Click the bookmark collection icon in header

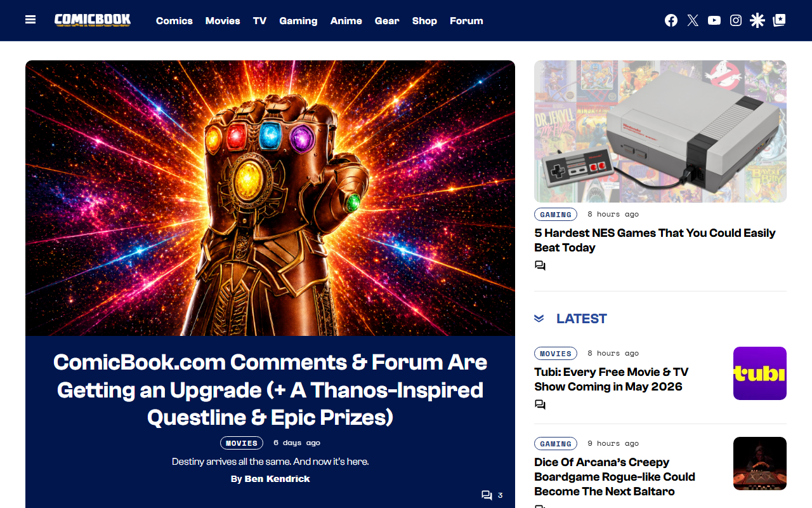coord(780,20)
